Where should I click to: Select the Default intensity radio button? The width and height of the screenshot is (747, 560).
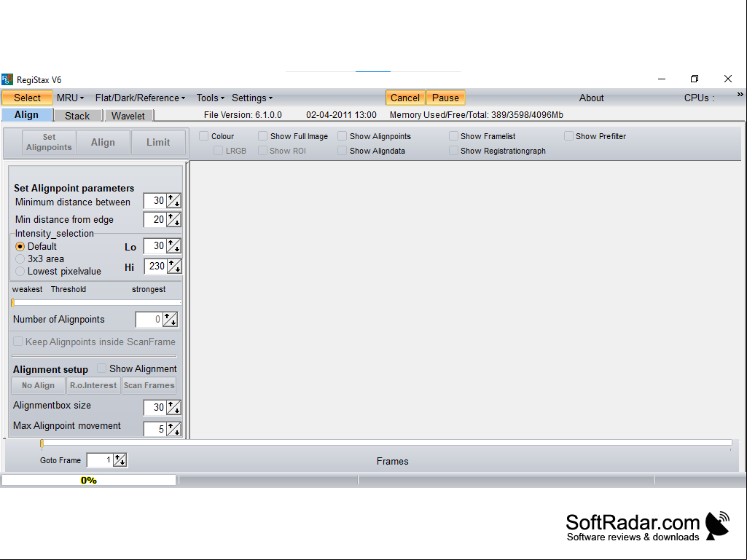[x=20, y=247]
